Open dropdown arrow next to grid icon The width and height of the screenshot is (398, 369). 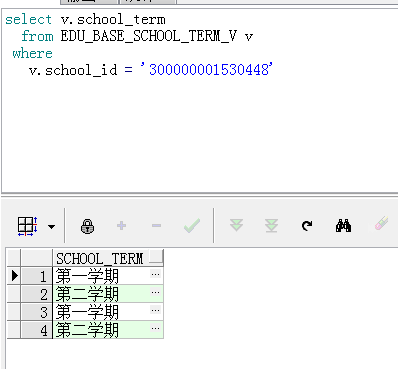tap(51, 227)
